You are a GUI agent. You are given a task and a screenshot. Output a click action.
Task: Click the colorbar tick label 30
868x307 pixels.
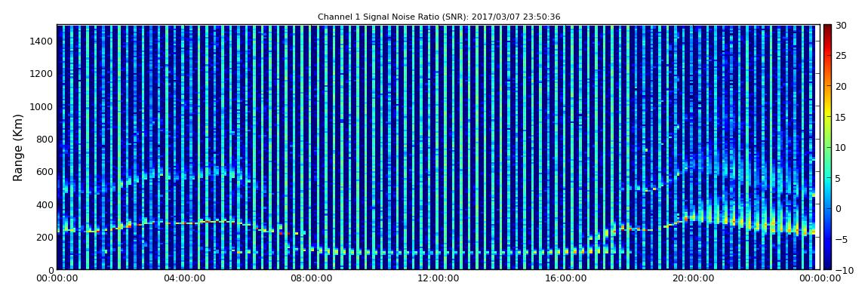tap(841, 26)
